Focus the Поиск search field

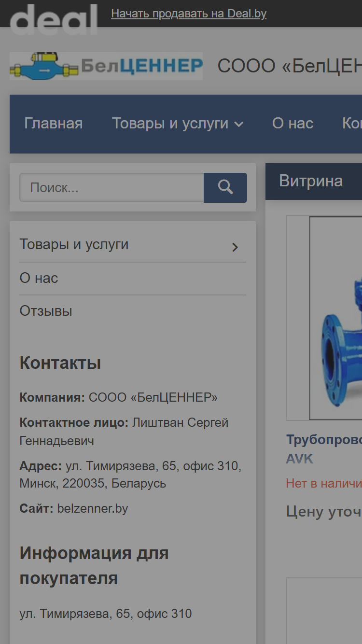(111, 187)
